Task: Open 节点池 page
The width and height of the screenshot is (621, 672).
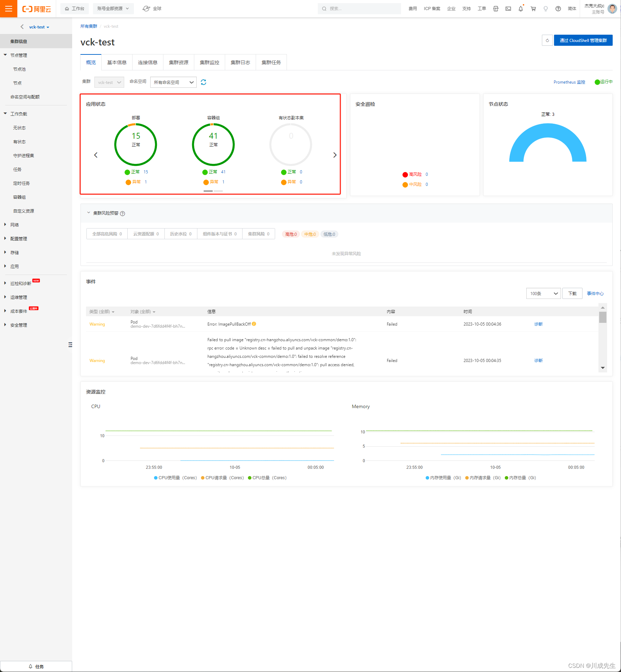Action: tap(19, 69)
